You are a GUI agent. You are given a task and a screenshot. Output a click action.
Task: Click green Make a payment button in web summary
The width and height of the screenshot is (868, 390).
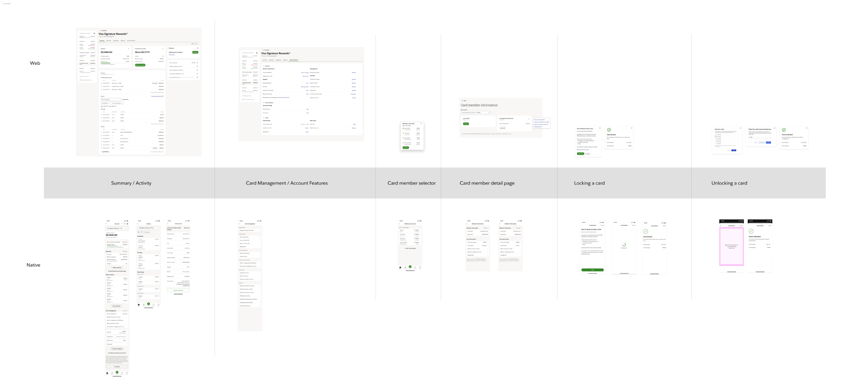140,65
